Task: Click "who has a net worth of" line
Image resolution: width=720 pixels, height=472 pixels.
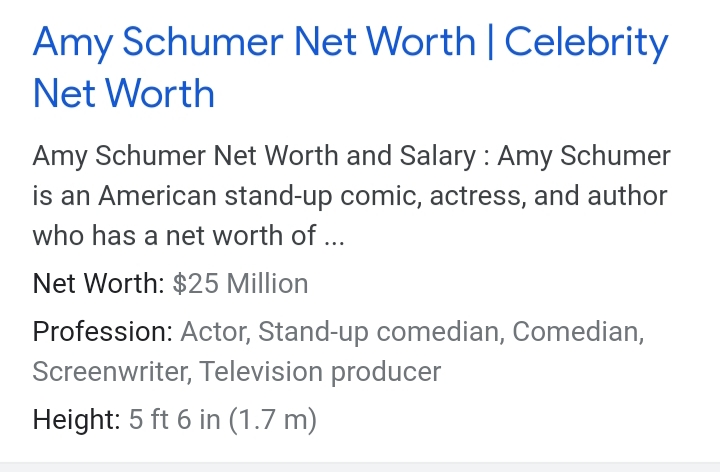Action: pos(174,236)
